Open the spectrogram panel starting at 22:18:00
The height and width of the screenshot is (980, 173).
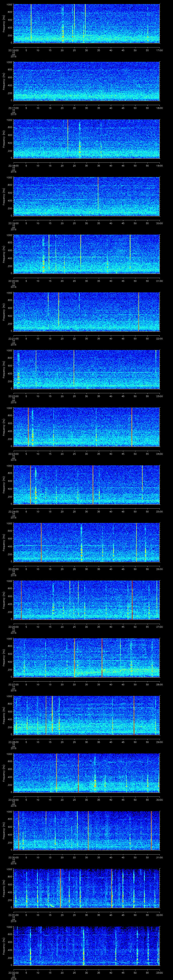87,139
